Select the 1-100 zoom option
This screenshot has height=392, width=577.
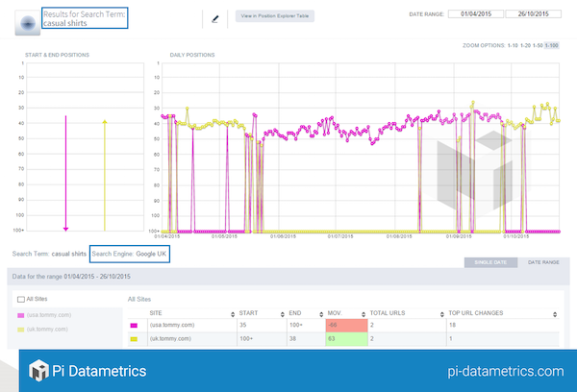click(564, 46)
